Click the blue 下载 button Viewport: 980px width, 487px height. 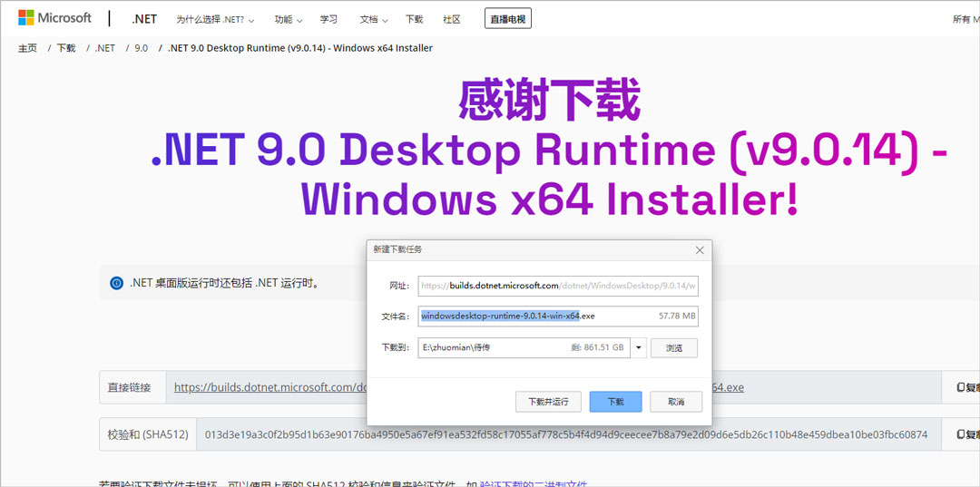pyautogui.click(x=615, y=402)
